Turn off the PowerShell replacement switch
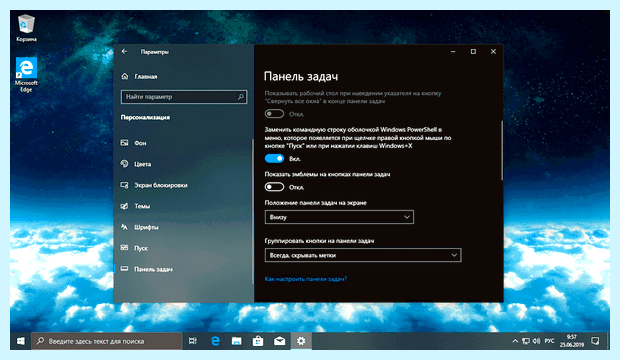The height and width of the screenshot is (360, 620). click(274, 159)
